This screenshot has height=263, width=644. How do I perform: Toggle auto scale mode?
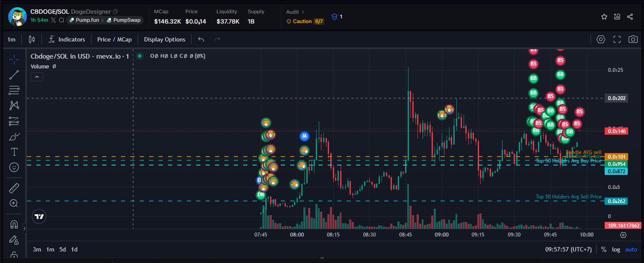(x=630, y=249)
